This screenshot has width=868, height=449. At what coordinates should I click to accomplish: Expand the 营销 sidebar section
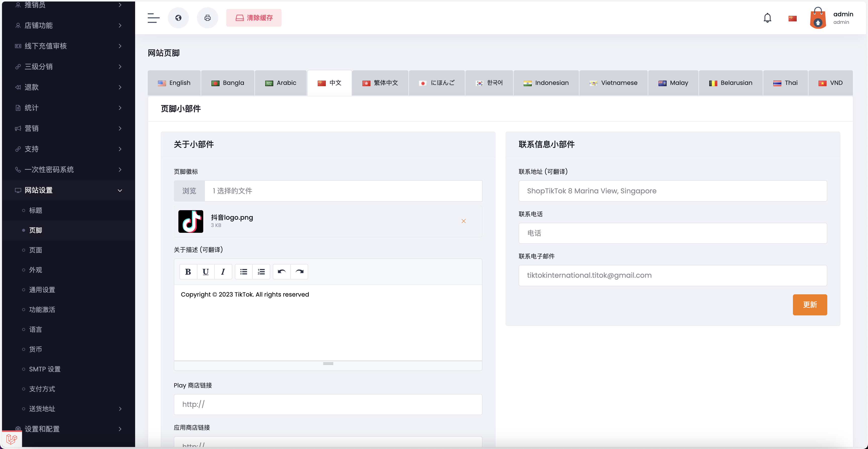coord(67,128)
